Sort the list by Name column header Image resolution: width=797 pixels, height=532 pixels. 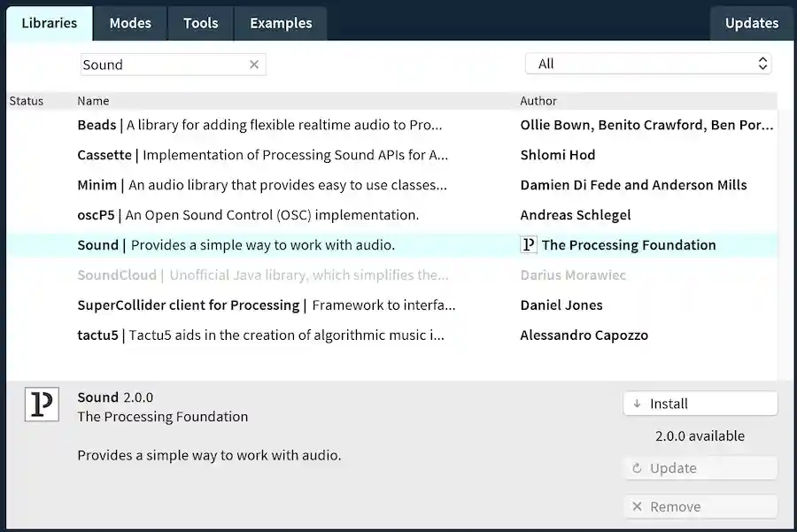(x=94, y=101)
